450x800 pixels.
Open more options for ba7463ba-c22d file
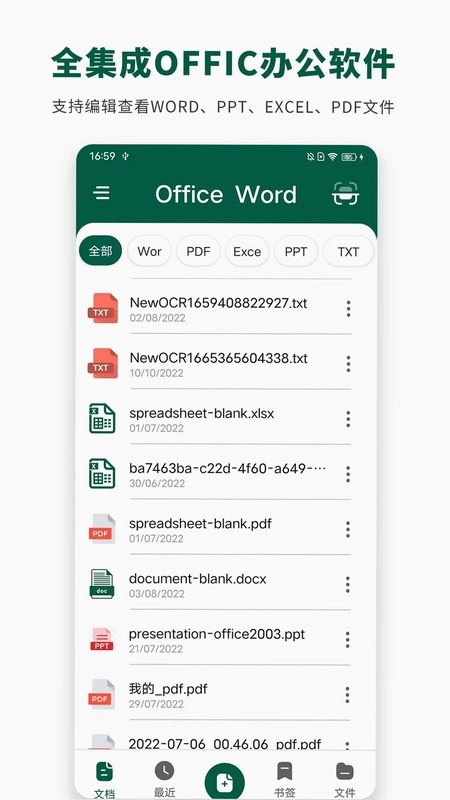tap(348, 474)
